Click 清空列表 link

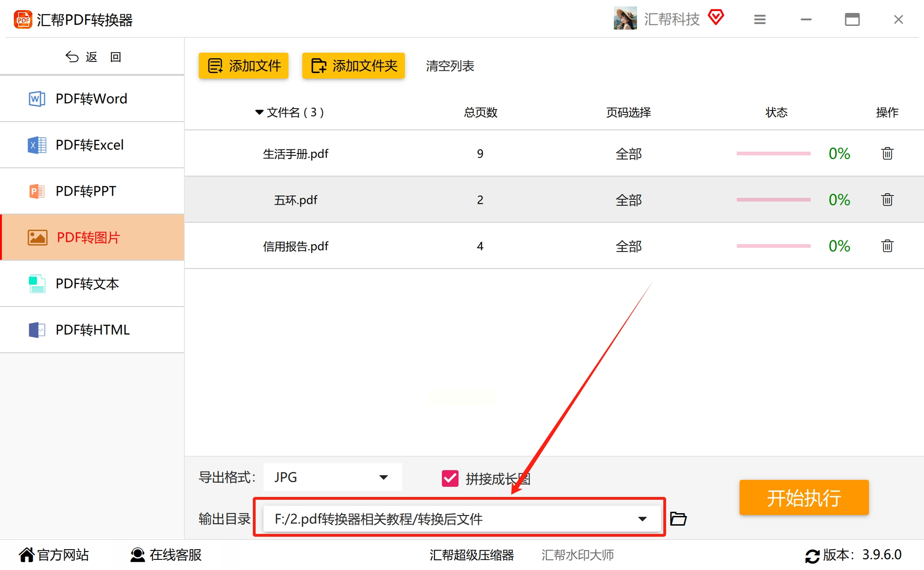coord(450,66)
